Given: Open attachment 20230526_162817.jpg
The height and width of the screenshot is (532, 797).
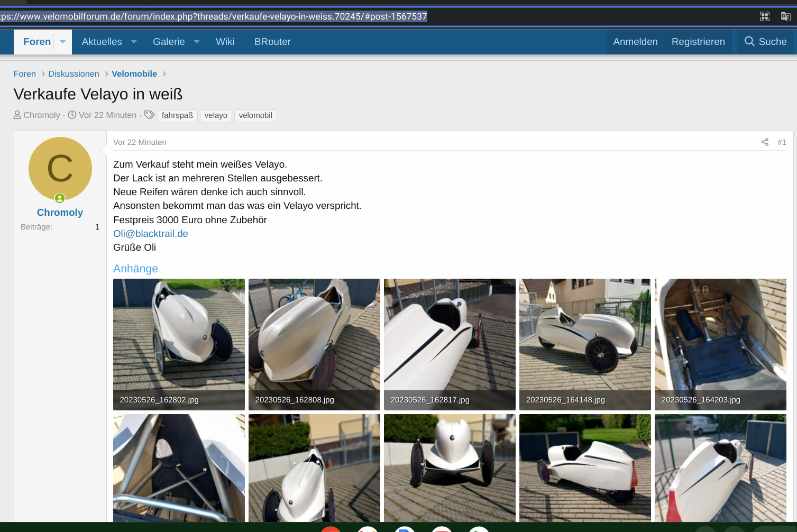Looking at the screenshot, I should [x=450, y=344].
